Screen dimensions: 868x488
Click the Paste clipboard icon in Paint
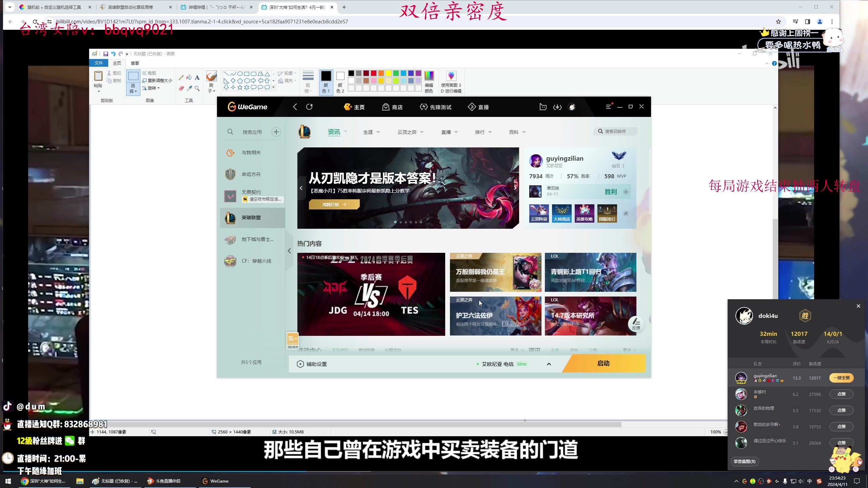point(98,76)
